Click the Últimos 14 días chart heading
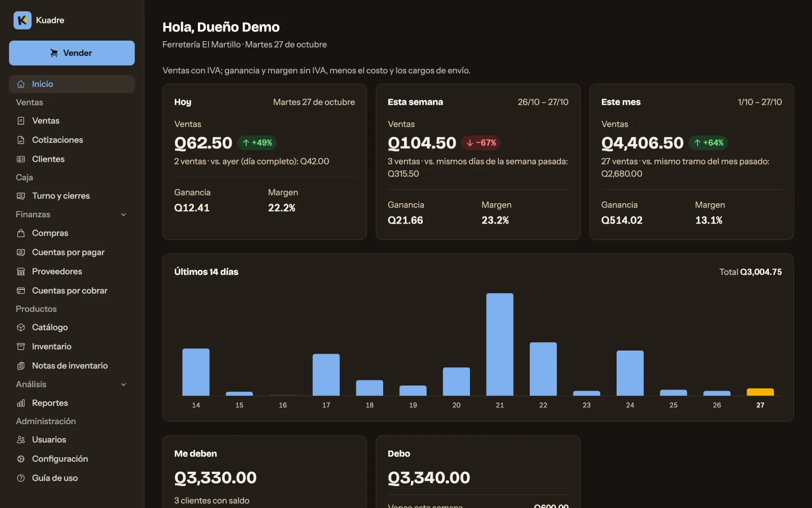This screenshot has width=812, height=508. tap(206, 272)
